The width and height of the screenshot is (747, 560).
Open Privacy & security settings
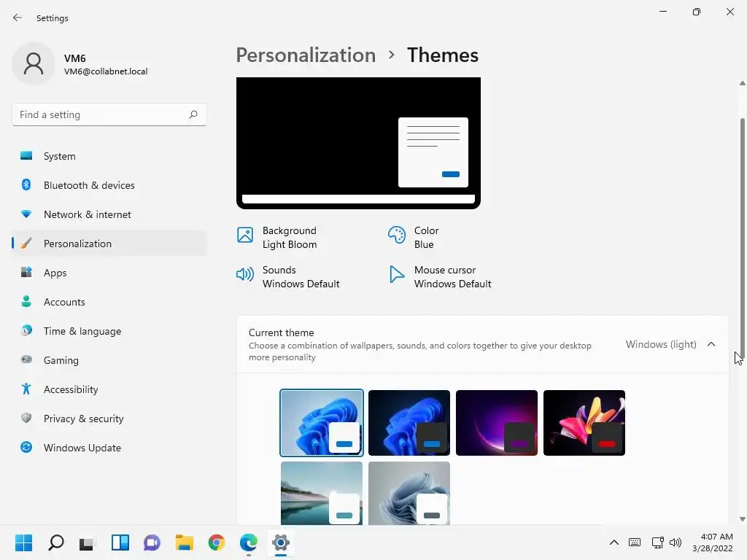pos(109,419)
